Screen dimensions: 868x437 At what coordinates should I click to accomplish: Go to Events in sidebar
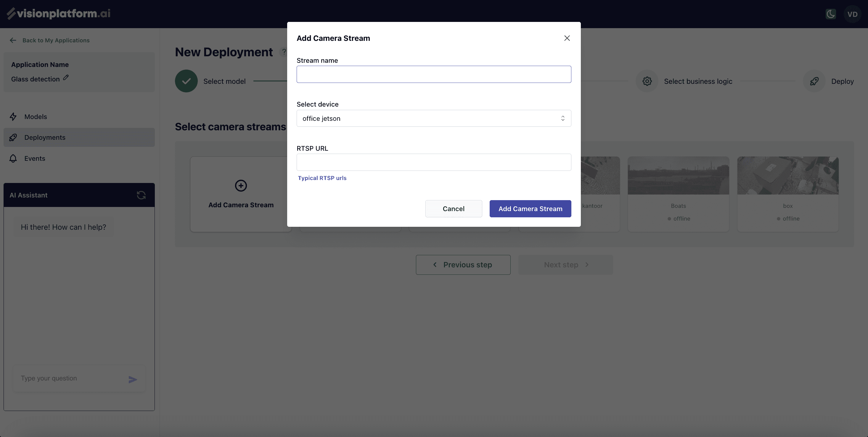coord(35,158)
